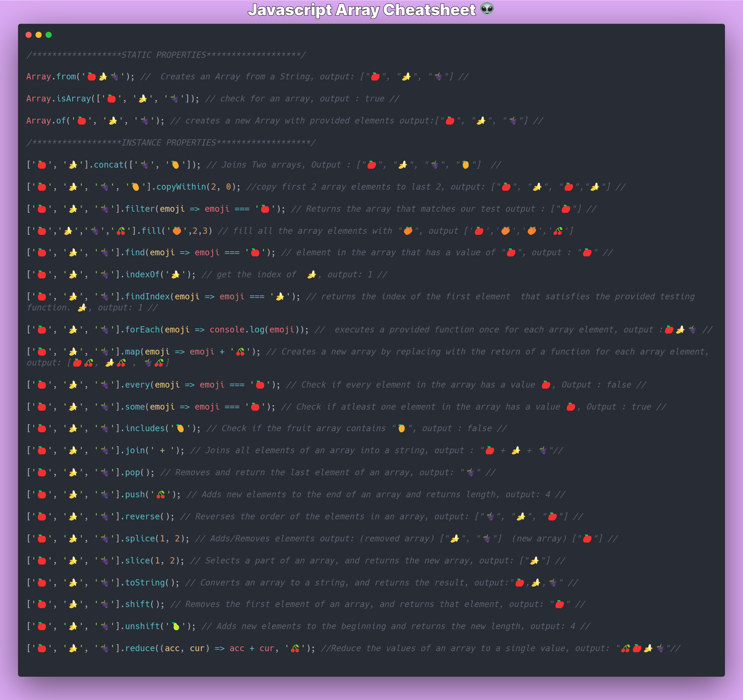Click the alien emoji in the title
The height and width of the screenshot is (700, 743).
click(x=487, y=9)
